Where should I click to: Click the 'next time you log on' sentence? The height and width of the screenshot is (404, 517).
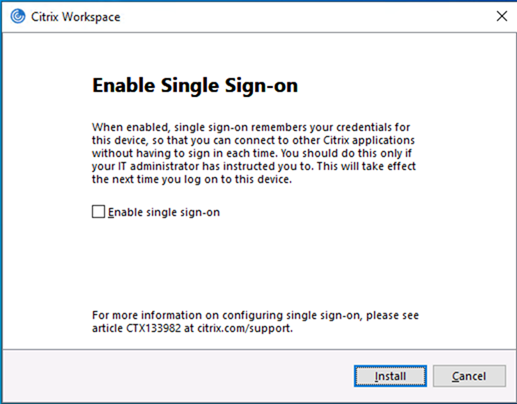(x=192, y=179)
